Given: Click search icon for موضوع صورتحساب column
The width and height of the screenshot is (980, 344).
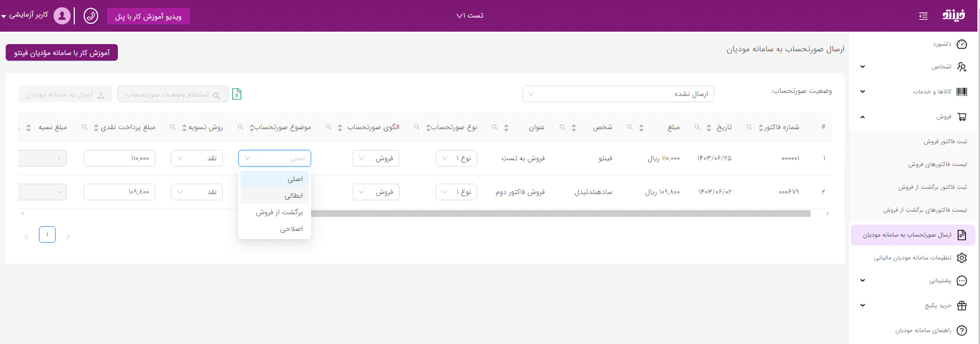Looking at the screenshot, I should pyautogui.click(x=240, y=127).
